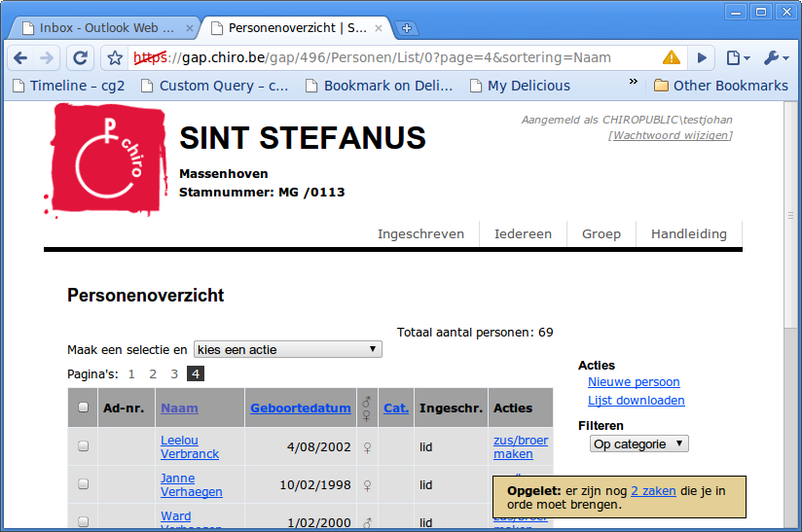Open the page menu icon
This screenshot has height=532, width=802.
(738, 57)
